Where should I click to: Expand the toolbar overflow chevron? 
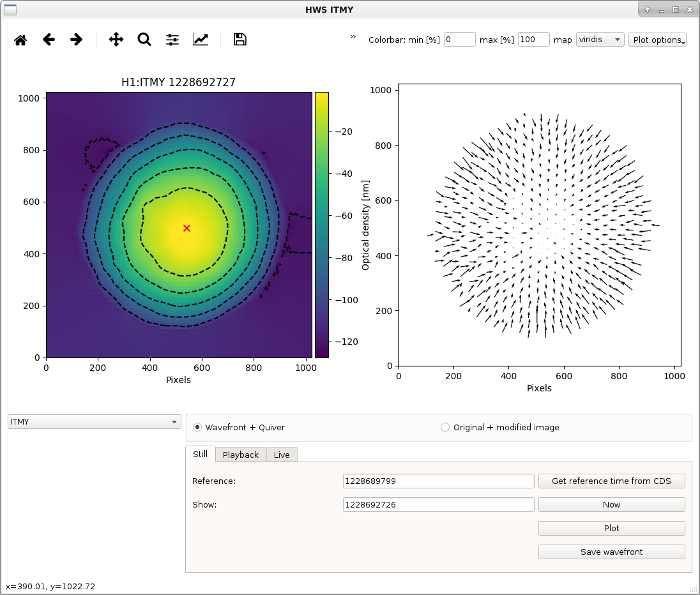tap(353, 36)
